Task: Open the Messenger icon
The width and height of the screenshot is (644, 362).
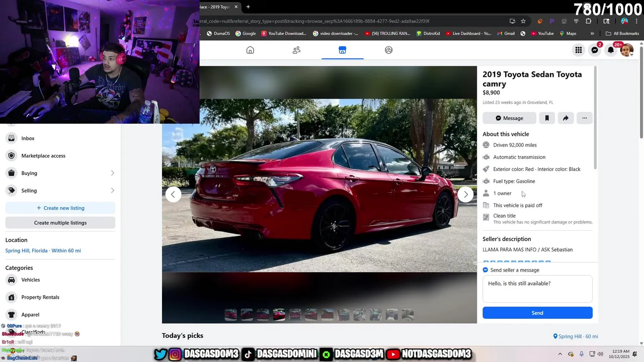Action: point(595,50)
